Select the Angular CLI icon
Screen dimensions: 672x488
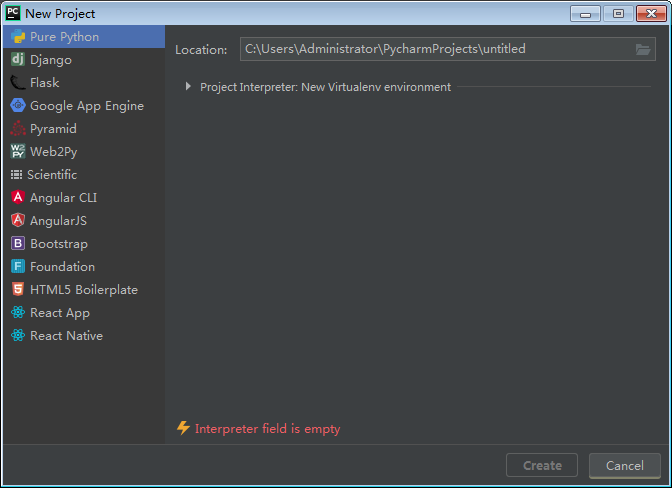[x=17, y=198]
